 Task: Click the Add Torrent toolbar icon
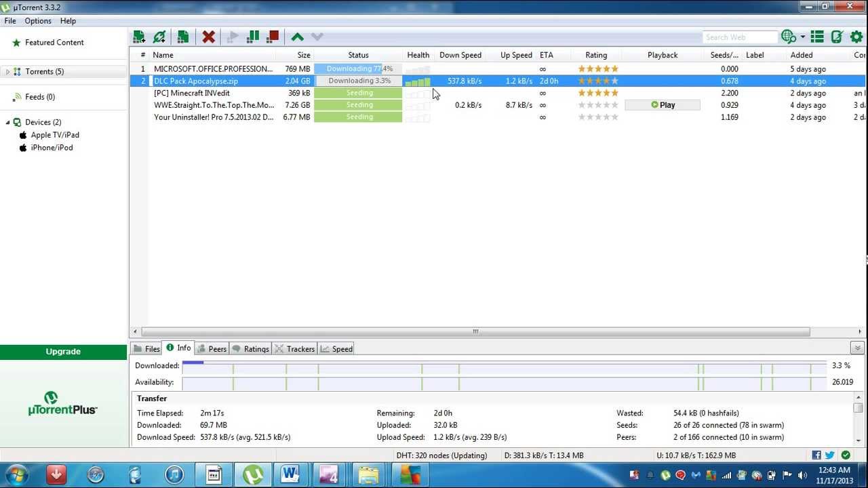pyautogui.click(x=139, y=37)
